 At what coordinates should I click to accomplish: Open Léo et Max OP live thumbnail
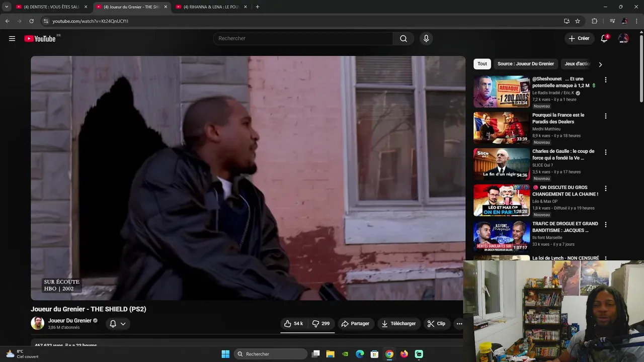502,200
